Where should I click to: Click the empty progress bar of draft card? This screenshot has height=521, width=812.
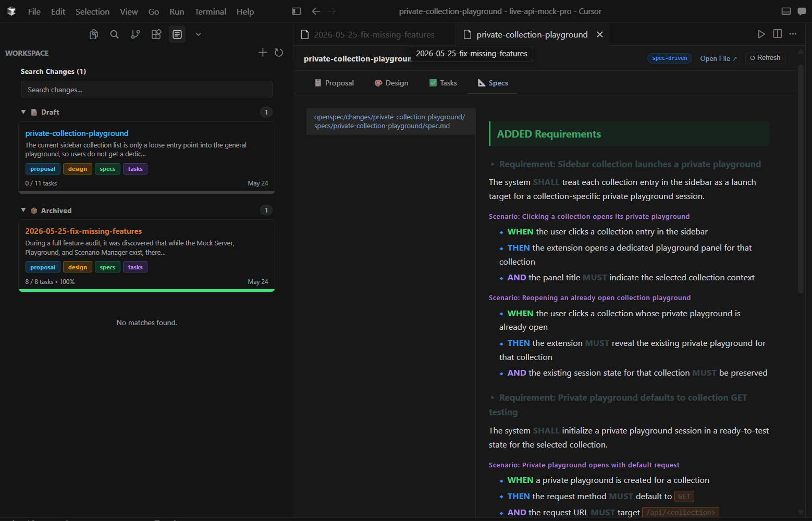tap(146, 192)
